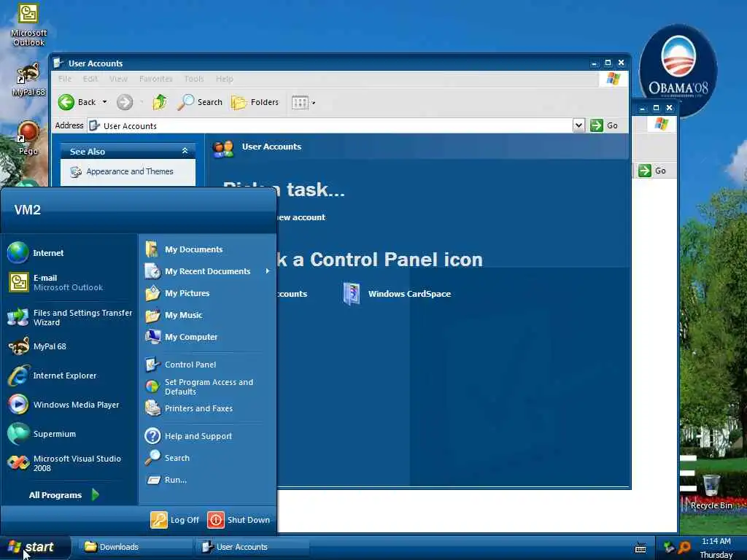The width and height of the screenshot is (747, 560).
Task: Open the Views dropdown arrow
Action: coord(314,103)
